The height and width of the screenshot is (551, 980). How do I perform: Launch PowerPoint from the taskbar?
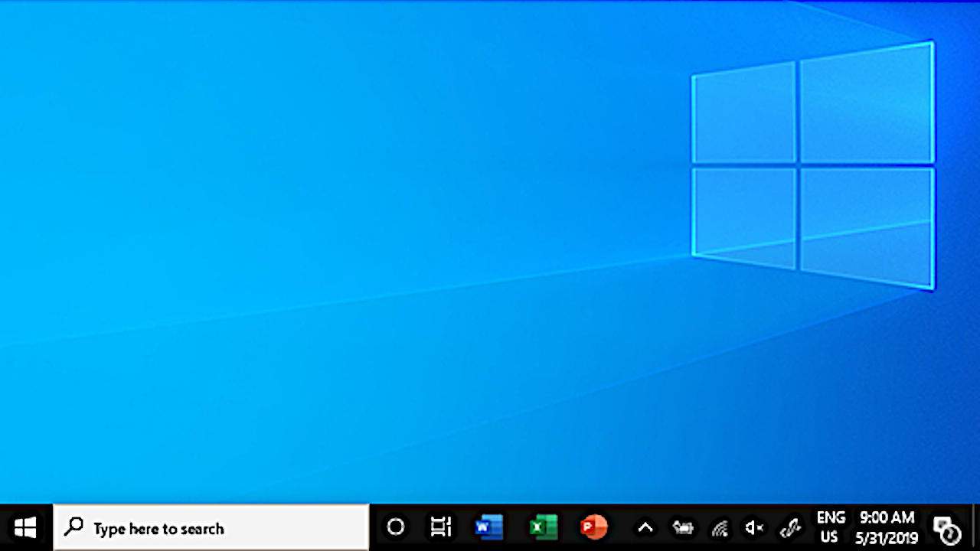pos(594,527)
